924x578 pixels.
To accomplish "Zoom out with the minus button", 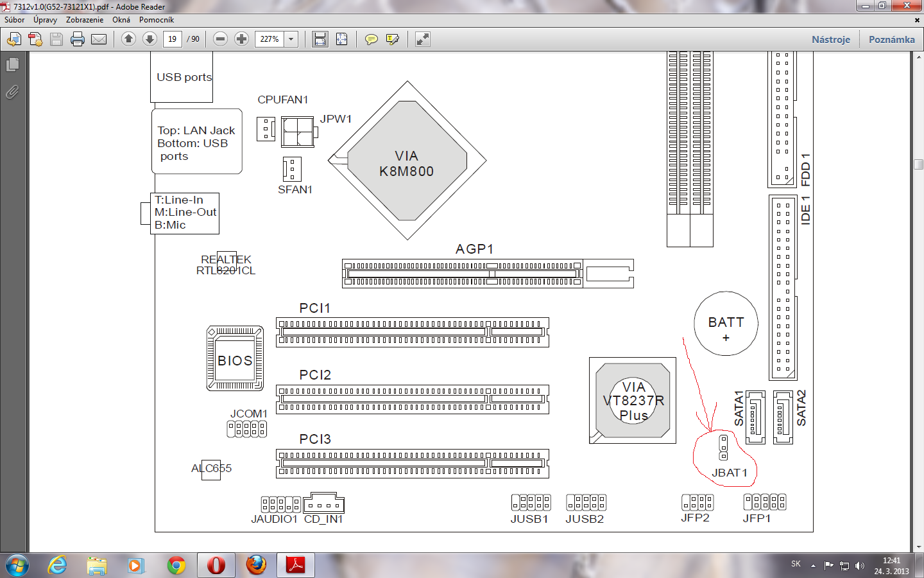I will point(220,39).
